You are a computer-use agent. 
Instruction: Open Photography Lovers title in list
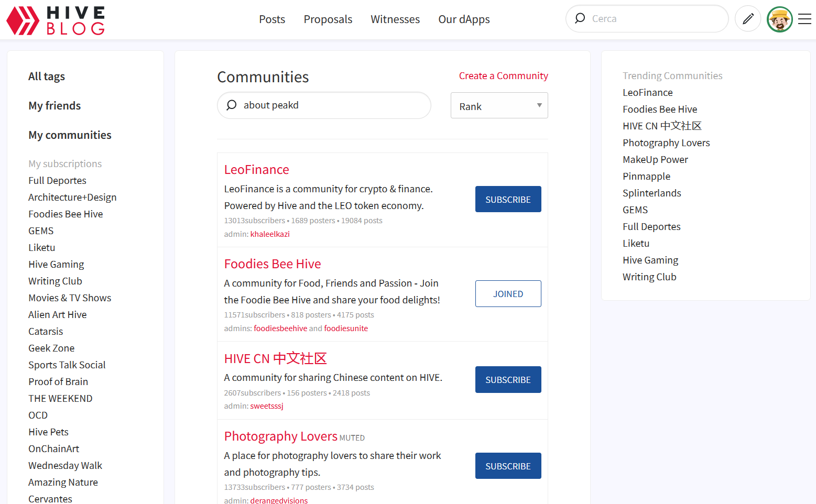coord(281,436)
